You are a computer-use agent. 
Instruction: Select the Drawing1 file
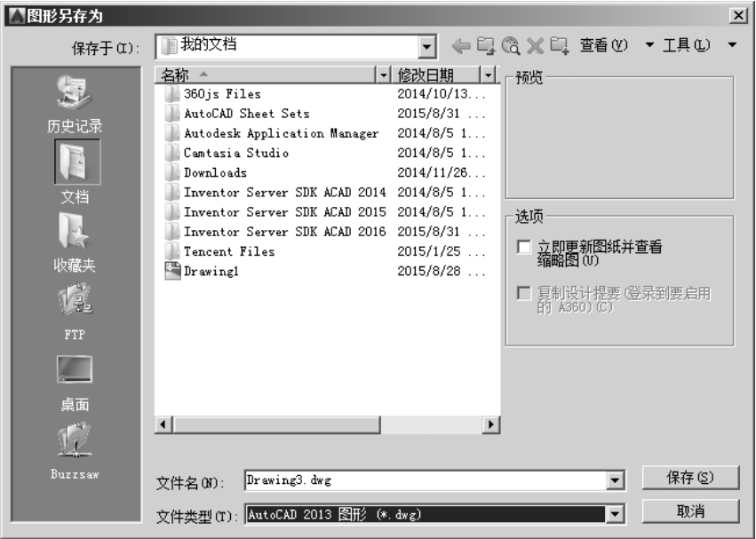click(202, 272)
